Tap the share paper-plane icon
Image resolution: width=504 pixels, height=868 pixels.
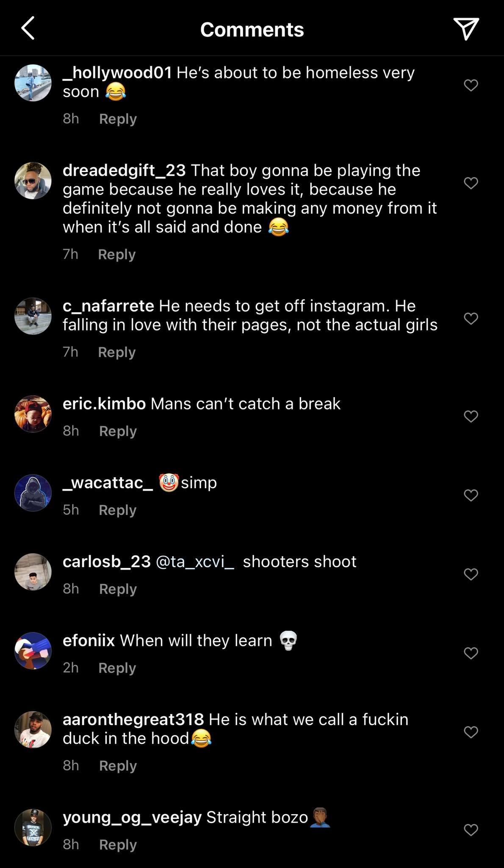pyautogui.click(x=466, y=29)
